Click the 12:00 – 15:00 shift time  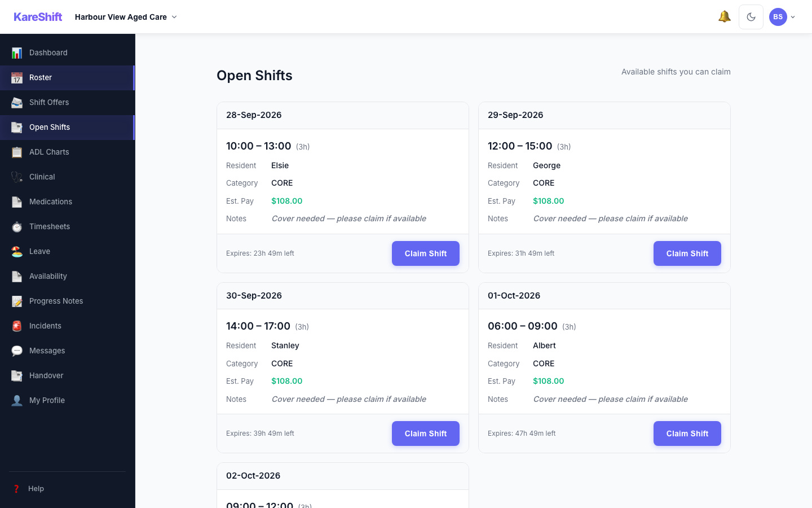tap(520, 146)
